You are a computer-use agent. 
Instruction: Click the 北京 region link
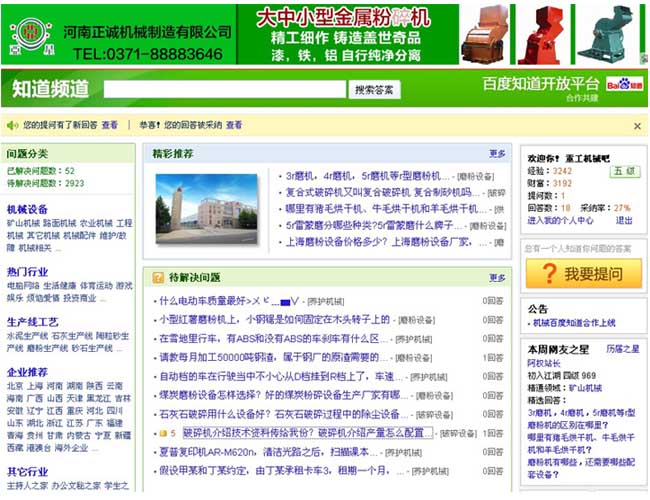coord(15,386)
